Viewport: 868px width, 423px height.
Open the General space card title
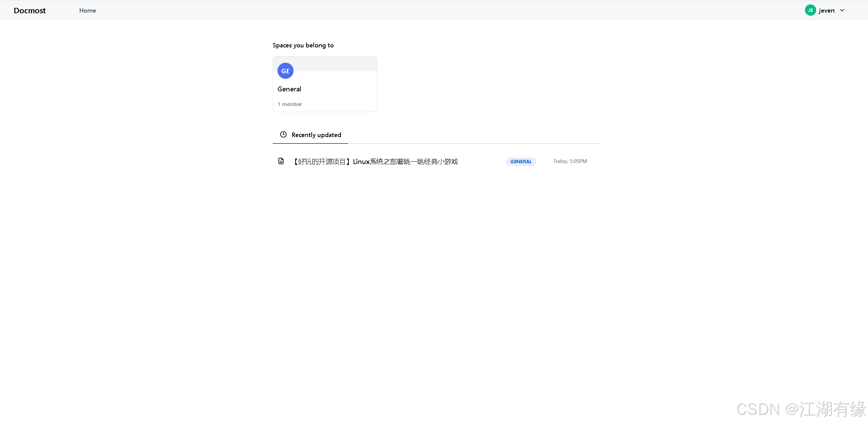(x=289, y=89)
